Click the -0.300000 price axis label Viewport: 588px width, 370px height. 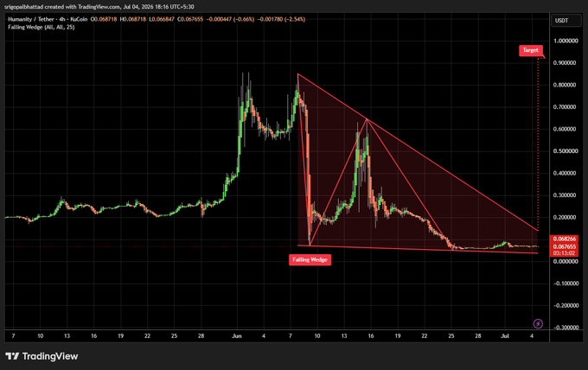(x=566, y=328)
